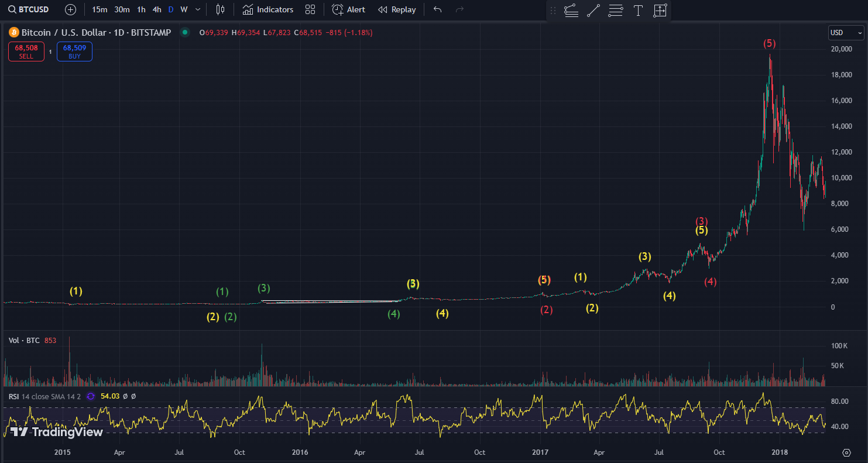Select the 15m timeframe
868x463 pixels.
pyautogui.click(x=100, y=9)
